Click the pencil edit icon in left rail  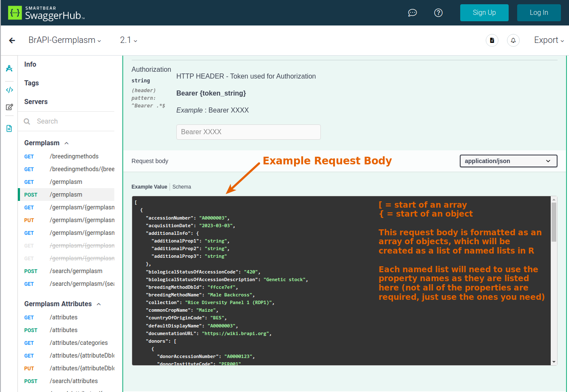click(9, 107)
